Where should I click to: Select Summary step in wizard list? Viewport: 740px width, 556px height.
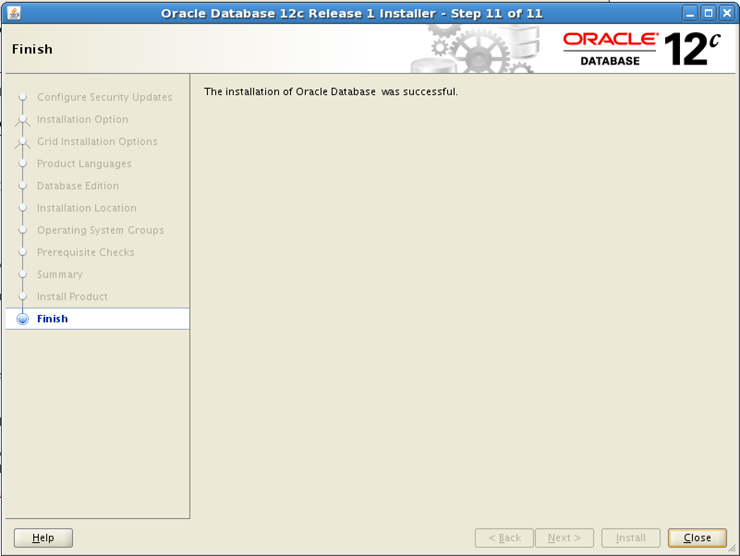point(59,274)
